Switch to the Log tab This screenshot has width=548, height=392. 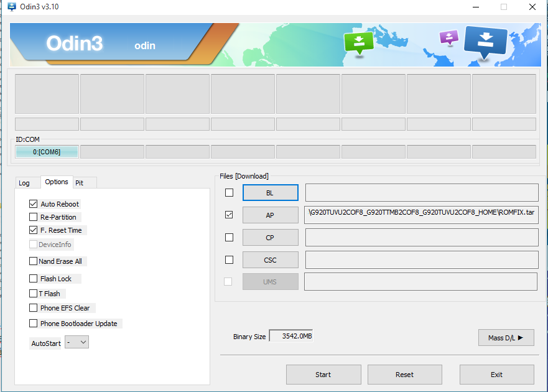(x=24, y=183)
